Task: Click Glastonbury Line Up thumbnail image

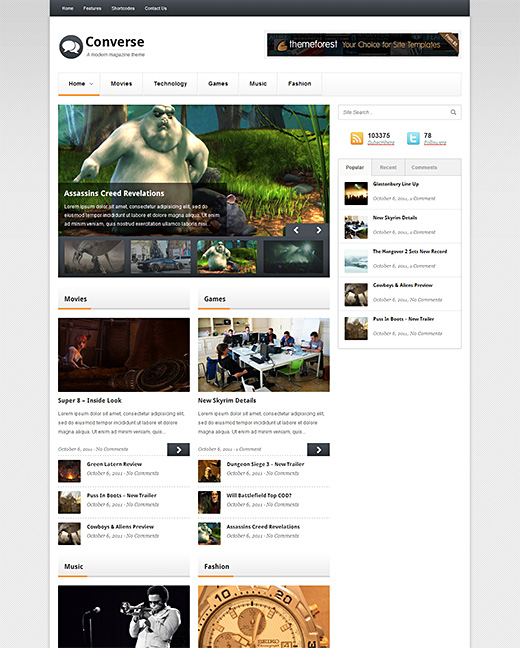Action: (356, 193)
